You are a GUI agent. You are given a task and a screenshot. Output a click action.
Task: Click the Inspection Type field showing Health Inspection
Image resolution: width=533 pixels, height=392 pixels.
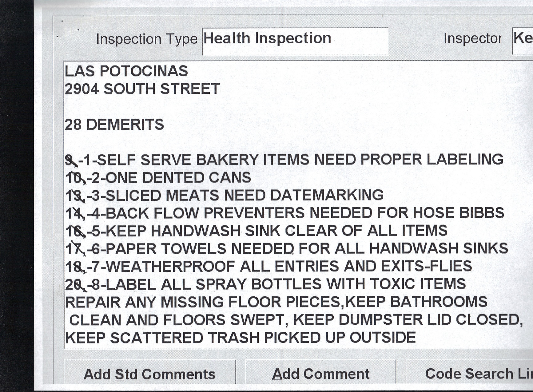point(295,41)
